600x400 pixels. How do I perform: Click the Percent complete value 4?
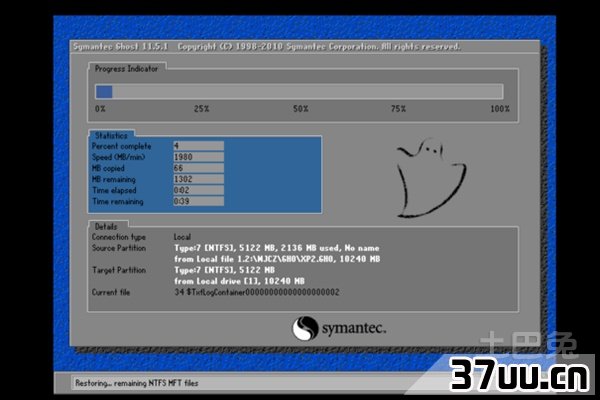(199, 146)
